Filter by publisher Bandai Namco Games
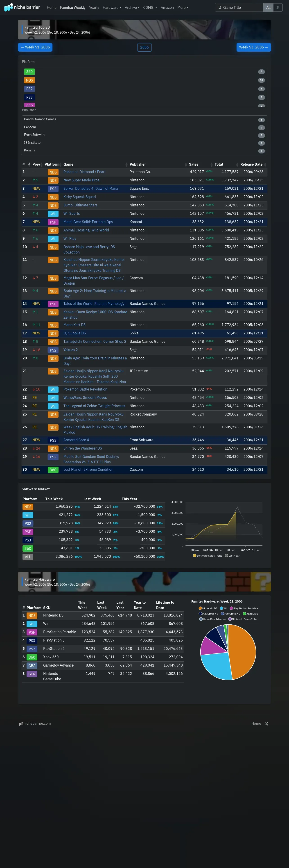Screen dimensions: 289x868 point(144,119)
